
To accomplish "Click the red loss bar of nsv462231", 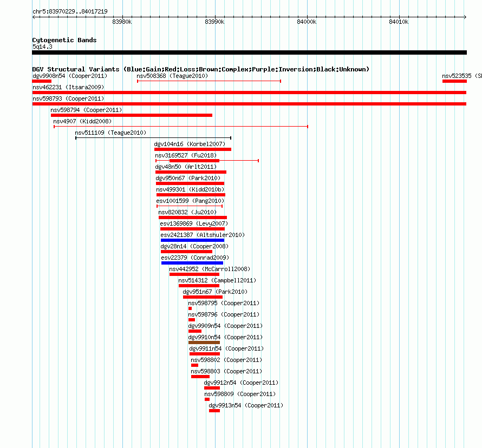I will [249, 93].
